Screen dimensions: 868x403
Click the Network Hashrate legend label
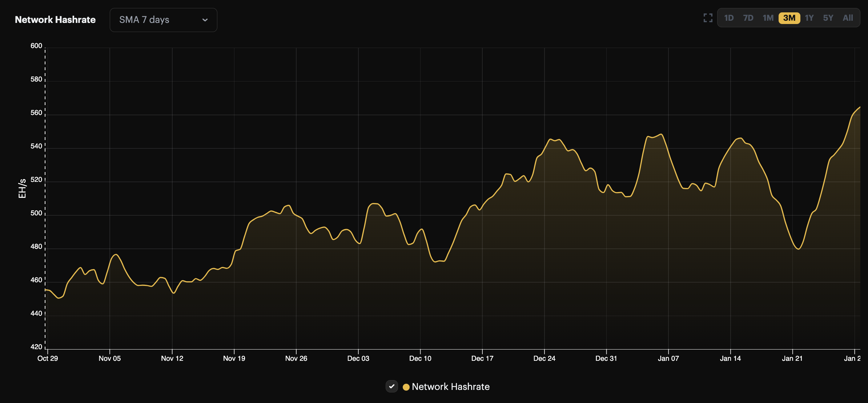point(451,387)
